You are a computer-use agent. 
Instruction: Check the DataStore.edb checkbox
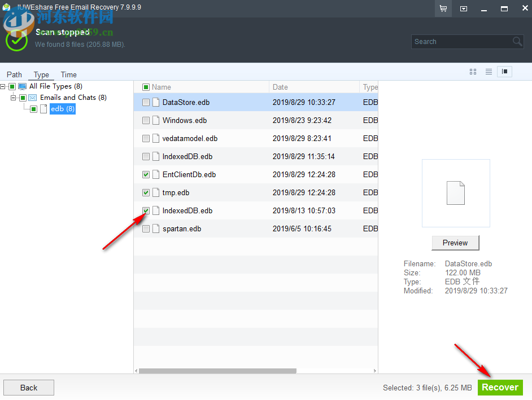[x=146, y=102]
